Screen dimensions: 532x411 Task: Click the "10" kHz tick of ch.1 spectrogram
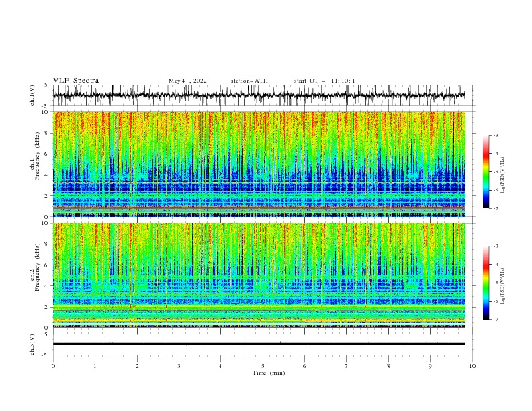tap(45, 112)
